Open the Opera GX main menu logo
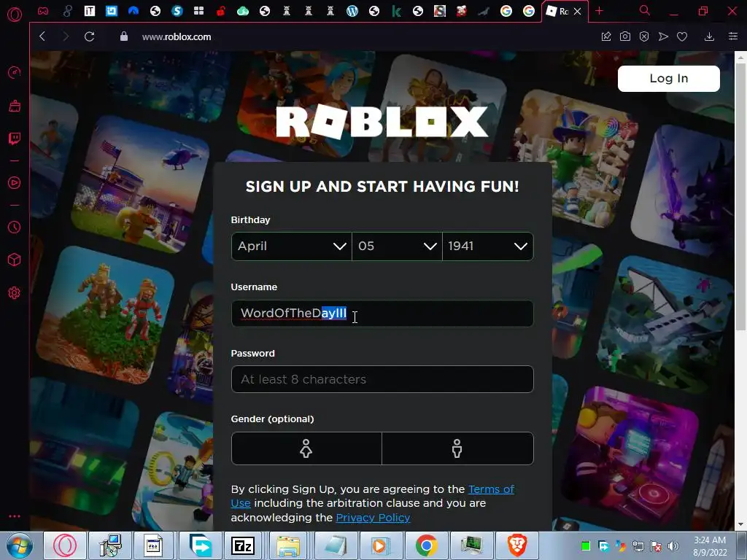The width and height of the screenshot is (747, 560). pos(15,15)
